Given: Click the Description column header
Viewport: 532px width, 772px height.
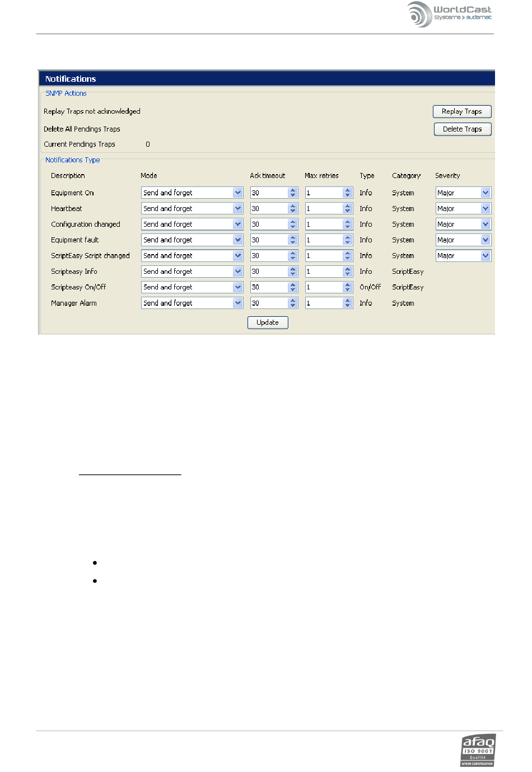Looking at the screenshot, I should pyautogui.click(x=68, y=176).
